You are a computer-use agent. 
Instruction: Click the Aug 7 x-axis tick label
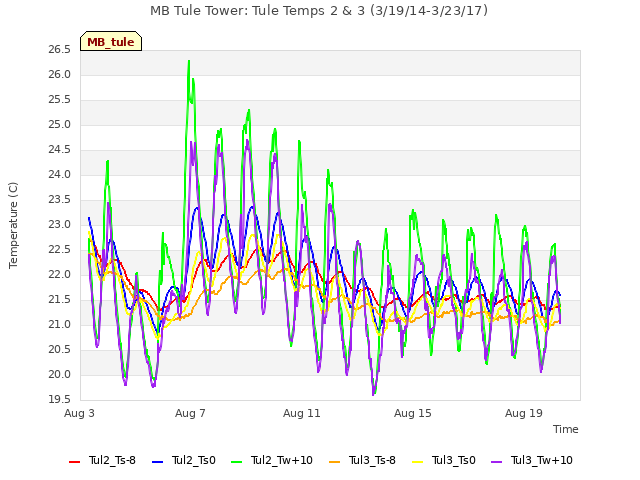(190, 413)
